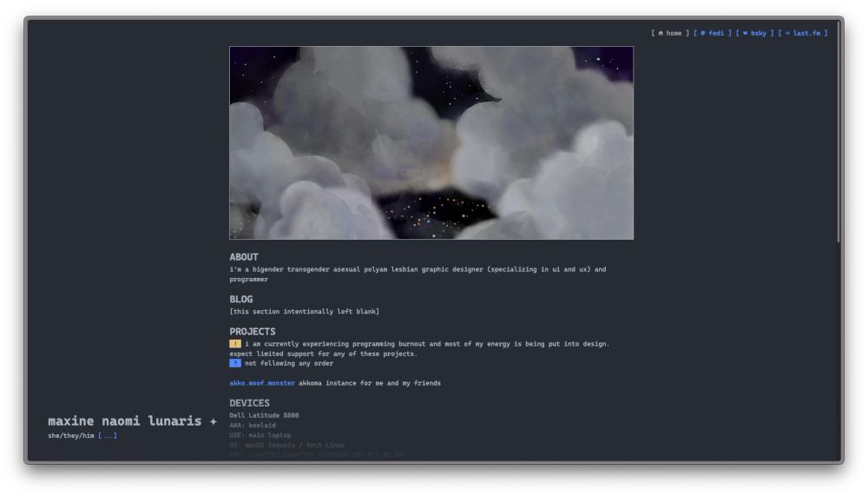Click the night sky clouds banner image
Viewport: 868px width, 496px height.
pyautogui.click(x=431, y=143)
